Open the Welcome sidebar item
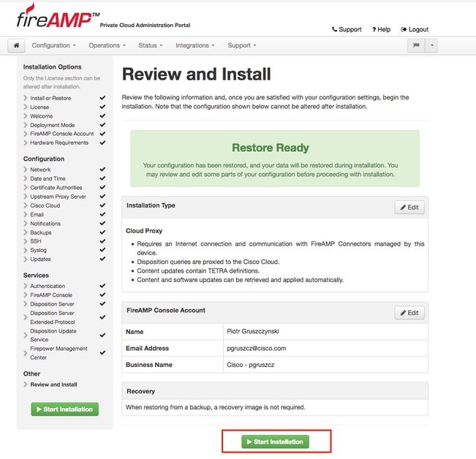 [41, 116]
